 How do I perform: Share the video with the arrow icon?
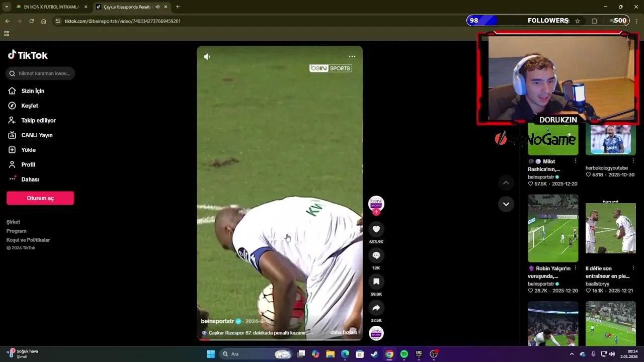pos(376,308)
